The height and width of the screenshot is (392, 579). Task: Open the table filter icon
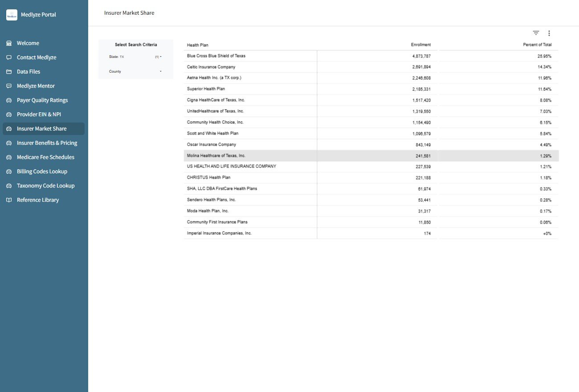[536, 33]
